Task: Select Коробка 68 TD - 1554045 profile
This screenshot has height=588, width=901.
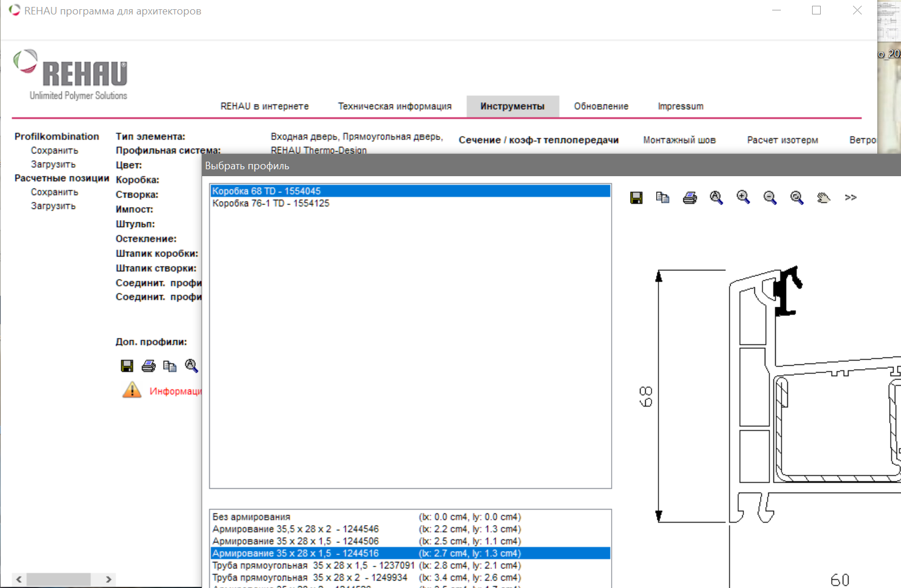Action: (411, 191)
